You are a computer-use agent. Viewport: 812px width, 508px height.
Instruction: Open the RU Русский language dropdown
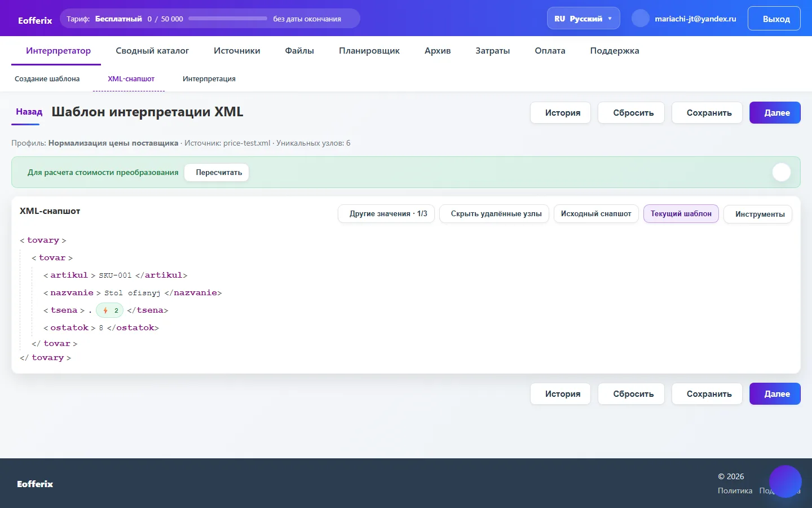pyautogui.click(x=583, y=19)
